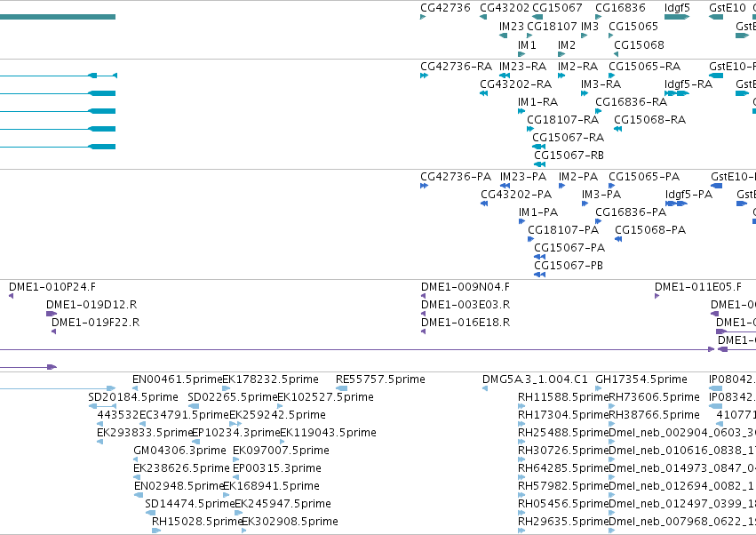
Task: Click the IM1 gene label
Action: click(527, 44)
